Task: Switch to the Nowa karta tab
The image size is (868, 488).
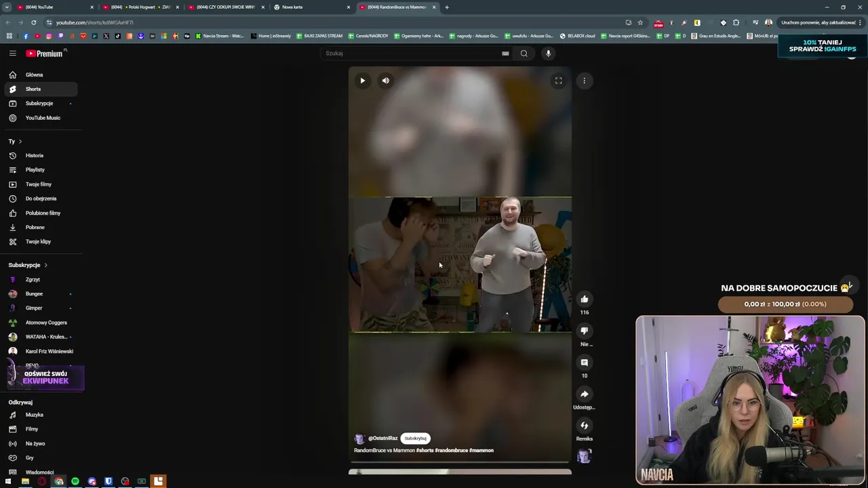Action: (x=311, y=7)
